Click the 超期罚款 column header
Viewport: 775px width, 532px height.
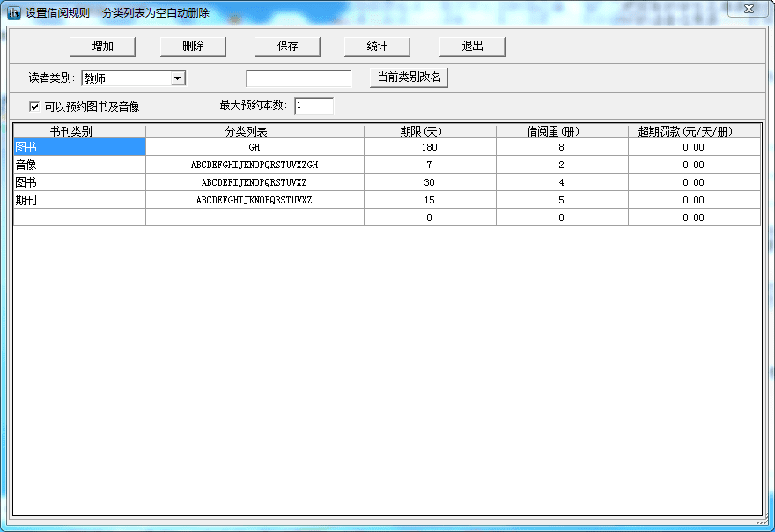(x=693, y=131)
